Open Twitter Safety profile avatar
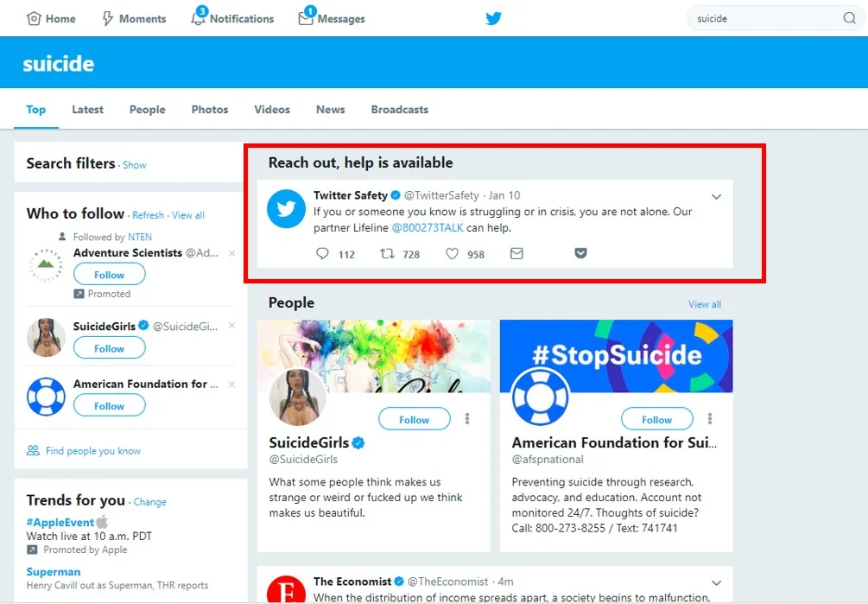Image resolution: width=868 pixels, height=604 pixels. point(286,209)
